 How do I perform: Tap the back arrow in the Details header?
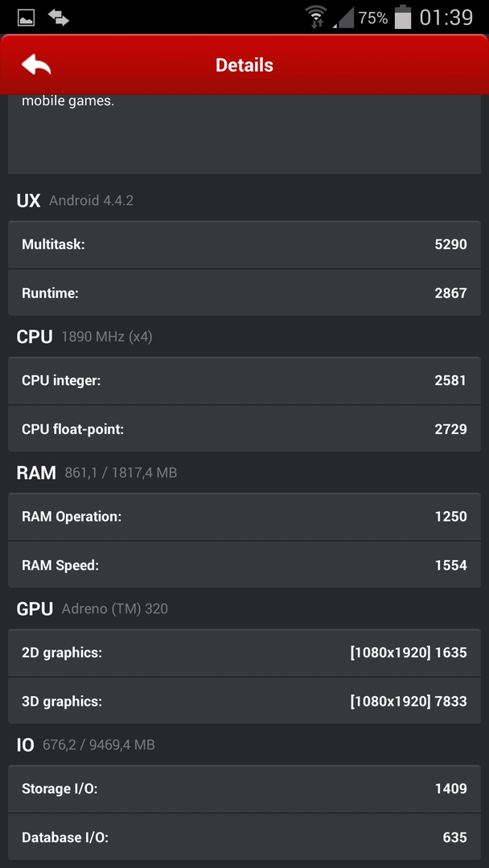[x=36, y=65]
